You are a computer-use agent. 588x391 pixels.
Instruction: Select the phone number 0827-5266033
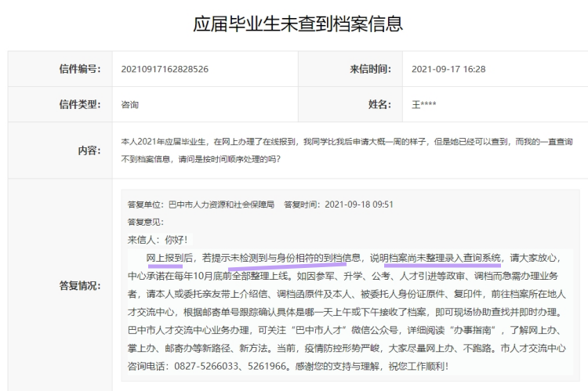[x=206, y=366]
